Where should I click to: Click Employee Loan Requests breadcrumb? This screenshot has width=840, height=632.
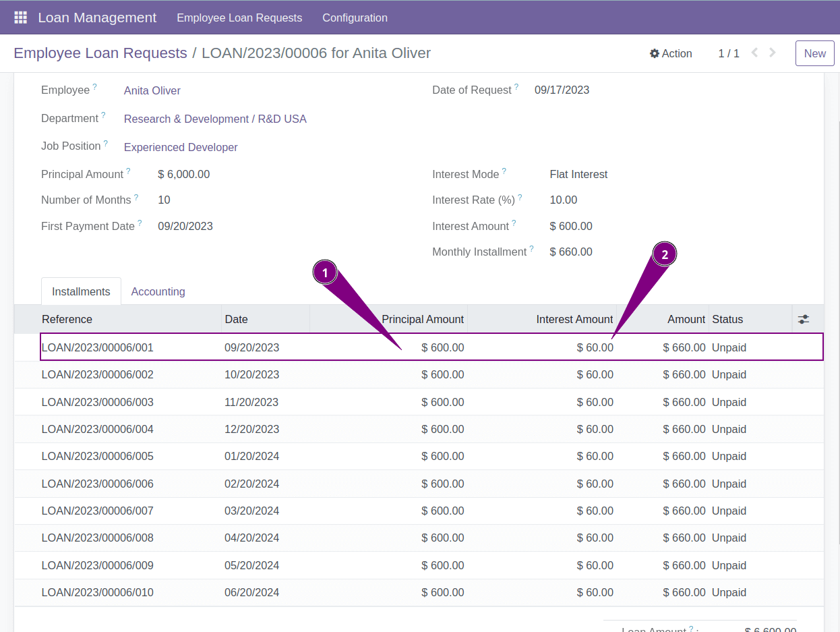pyautogui.click(x=100, y=53)
